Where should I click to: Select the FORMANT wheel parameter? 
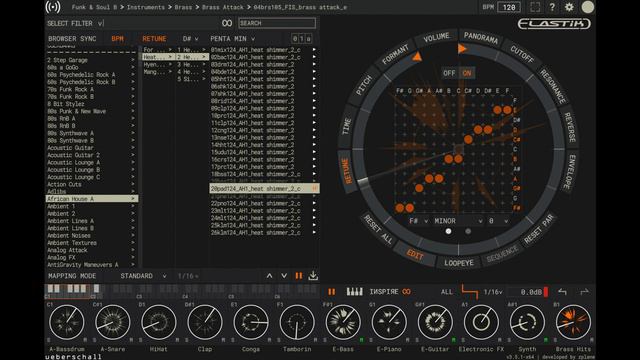pos(396,55)
